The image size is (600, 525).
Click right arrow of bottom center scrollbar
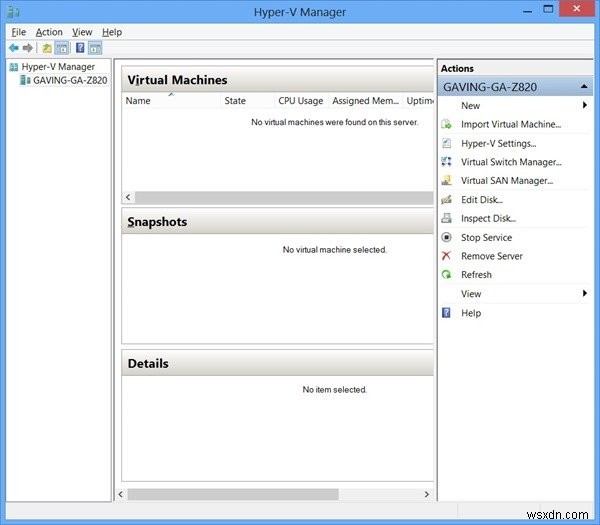coord(427,494)
